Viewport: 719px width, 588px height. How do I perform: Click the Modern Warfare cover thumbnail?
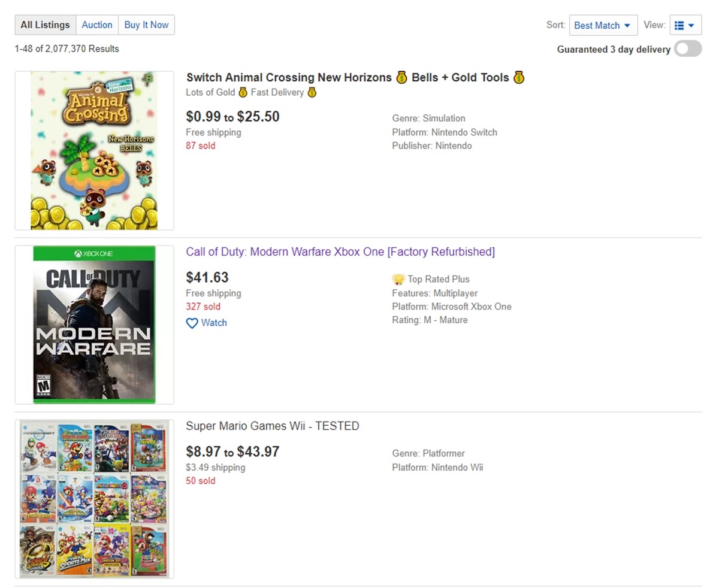point(94,325)
